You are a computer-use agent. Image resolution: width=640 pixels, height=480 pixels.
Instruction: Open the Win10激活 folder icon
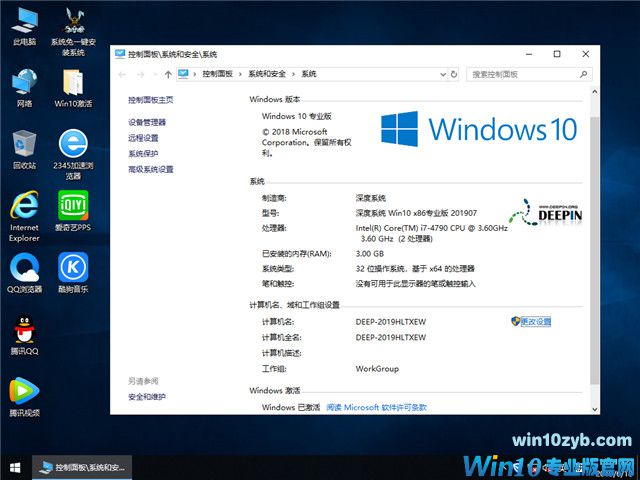pyautogui.click(x=73, y=87)
